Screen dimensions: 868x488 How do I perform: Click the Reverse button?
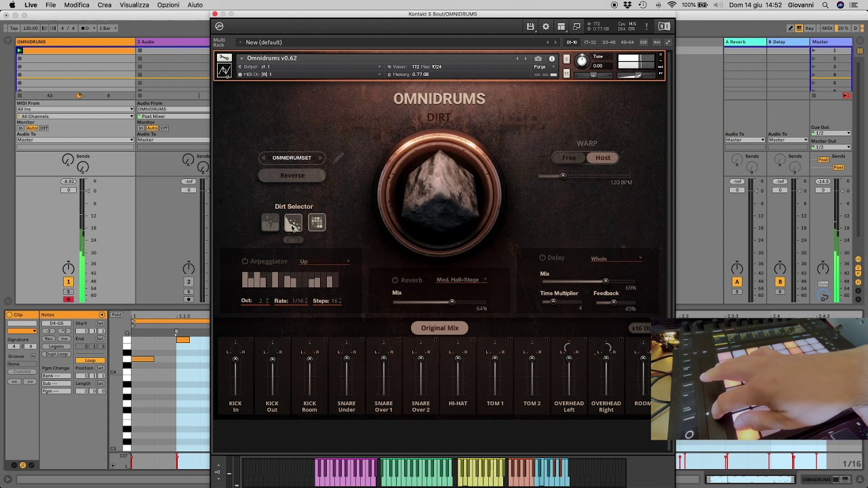pyautogui.click(x=292, y=175)
